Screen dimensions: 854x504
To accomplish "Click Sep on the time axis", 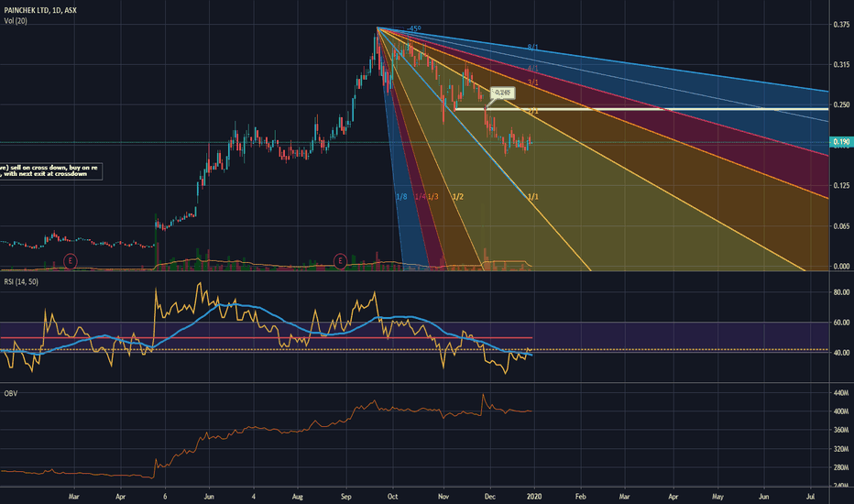I will tap(345, 497).
